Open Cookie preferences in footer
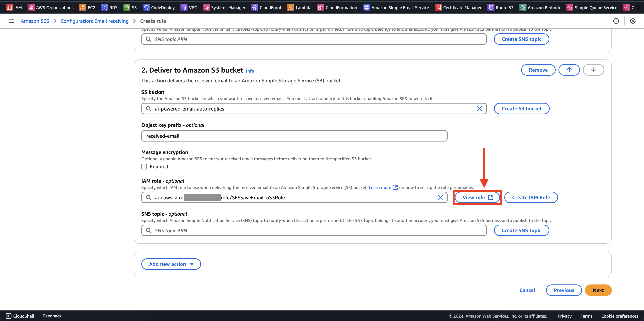 click(x=619, y=316)
